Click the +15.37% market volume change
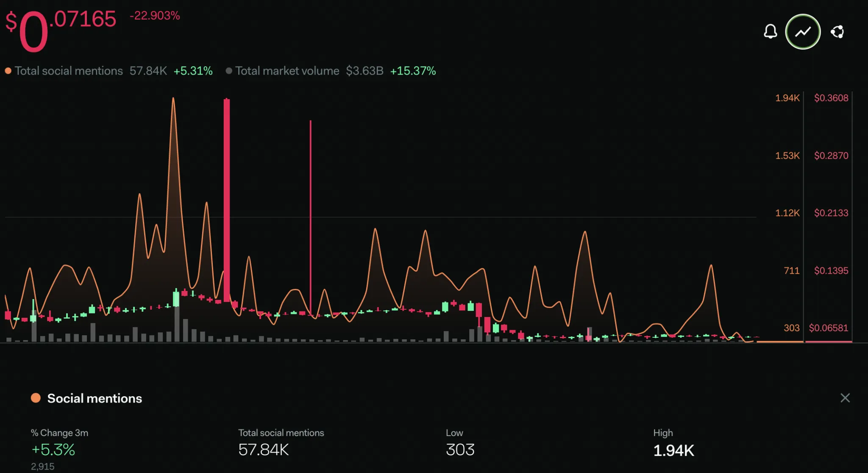868x473 pixels. (413, 71)
